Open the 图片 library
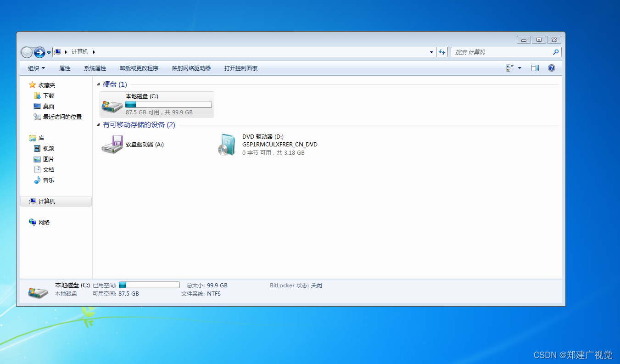Image resolution: width=620 pixels, height=364 pixels. pyautogui.click(x=49, y=159)
